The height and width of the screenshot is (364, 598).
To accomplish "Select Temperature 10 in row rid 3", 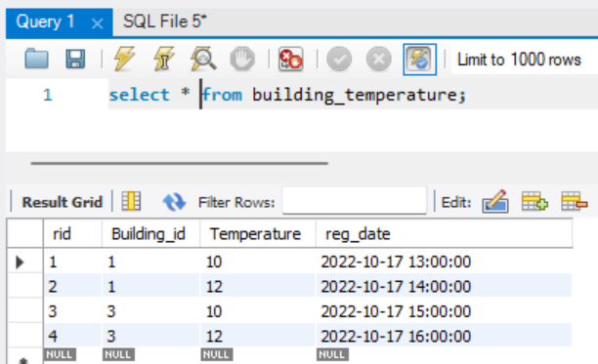I will [x=258, y=311].
